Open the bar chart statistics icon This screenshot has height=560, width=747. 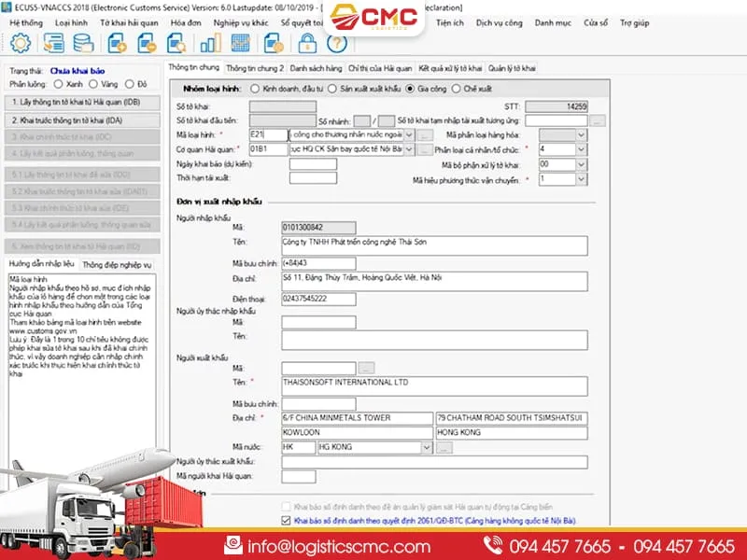point(210,43)
